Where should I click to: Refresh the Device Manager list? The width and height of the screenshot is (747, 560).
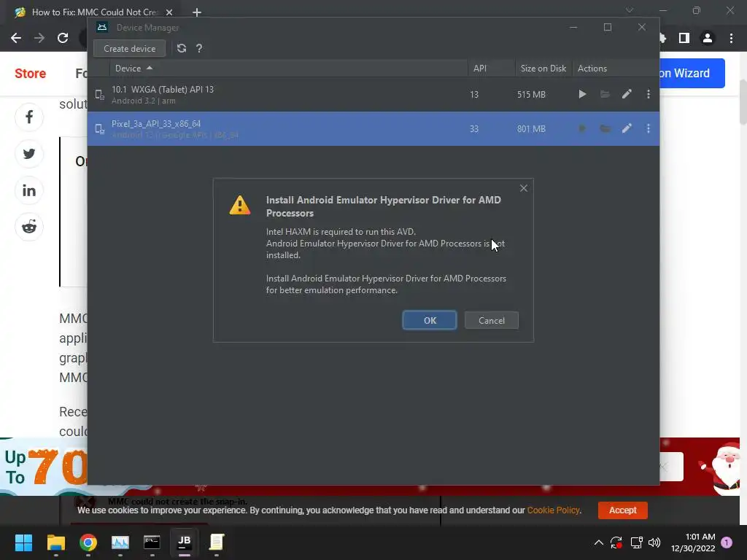[x=182, y=48]
